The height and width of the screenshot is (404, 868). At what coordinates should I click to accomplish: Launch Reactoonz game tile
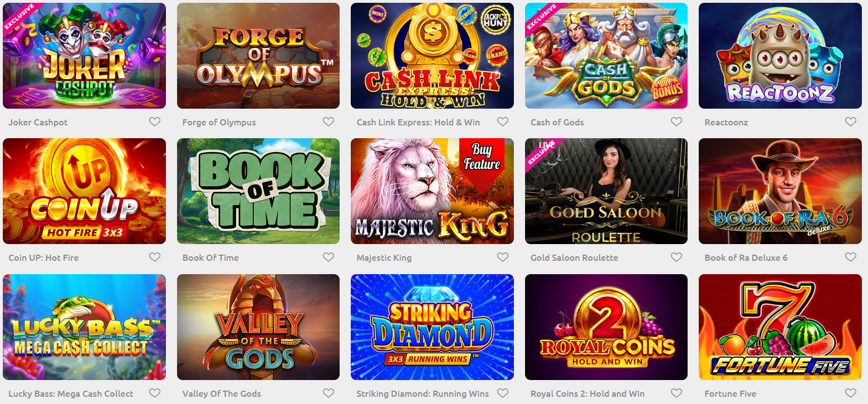pos(780,56)
